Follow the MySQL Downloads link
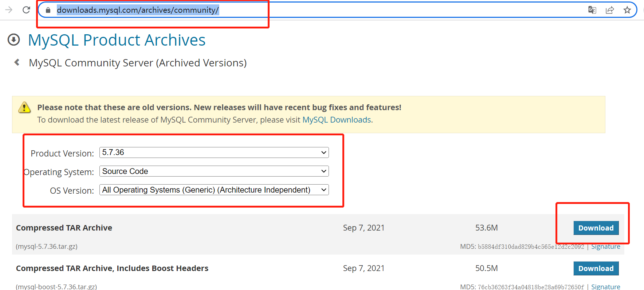 tap(337, 120)
